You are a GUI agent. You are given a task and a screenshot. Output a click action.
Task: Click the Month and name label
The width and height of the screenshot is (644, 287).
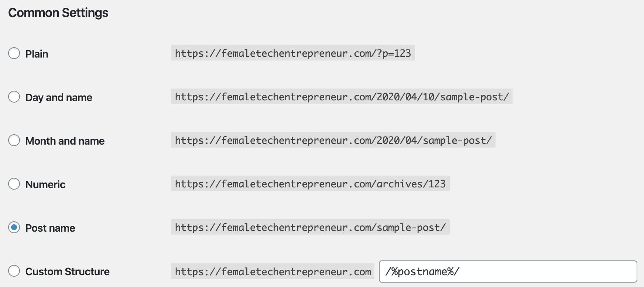[65, 141]
